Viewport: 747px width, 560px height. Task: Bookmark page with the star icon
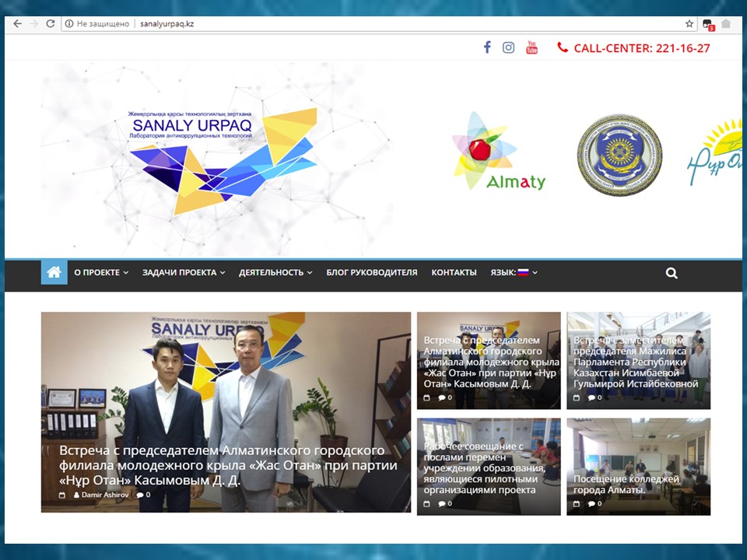point(689,24)
